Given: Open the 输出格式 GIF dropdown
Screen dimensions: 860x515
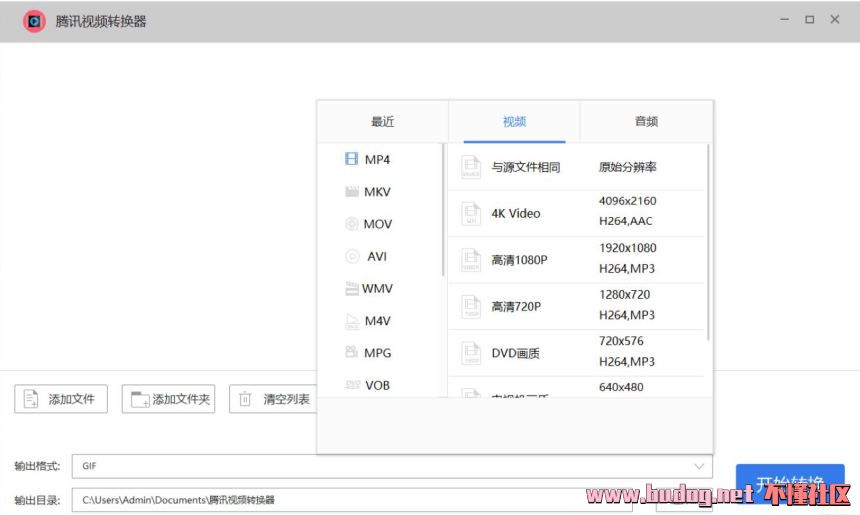Looking at the screenshot, I should pyautogui.click(x=392, y=466).
